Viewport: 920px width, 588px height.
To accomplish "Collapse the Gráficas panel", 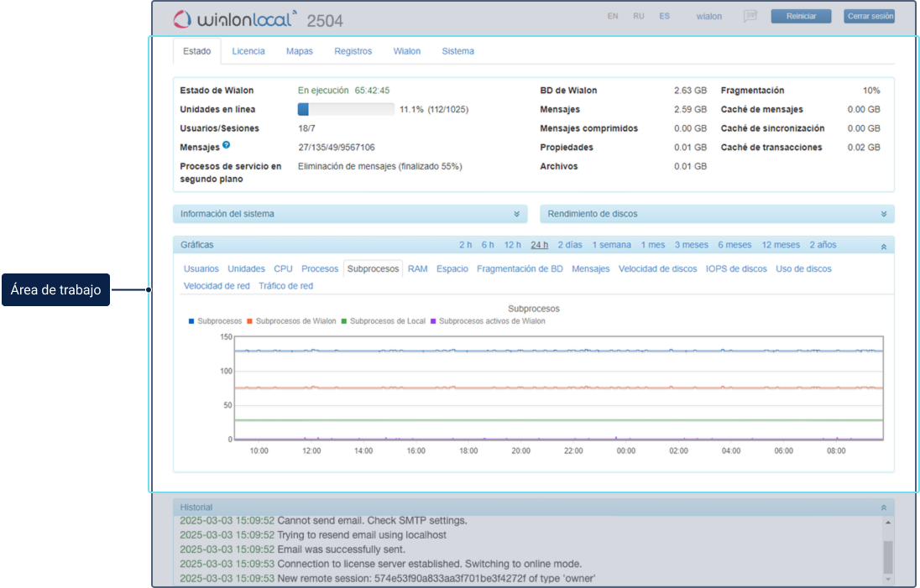I will point(884,246).
